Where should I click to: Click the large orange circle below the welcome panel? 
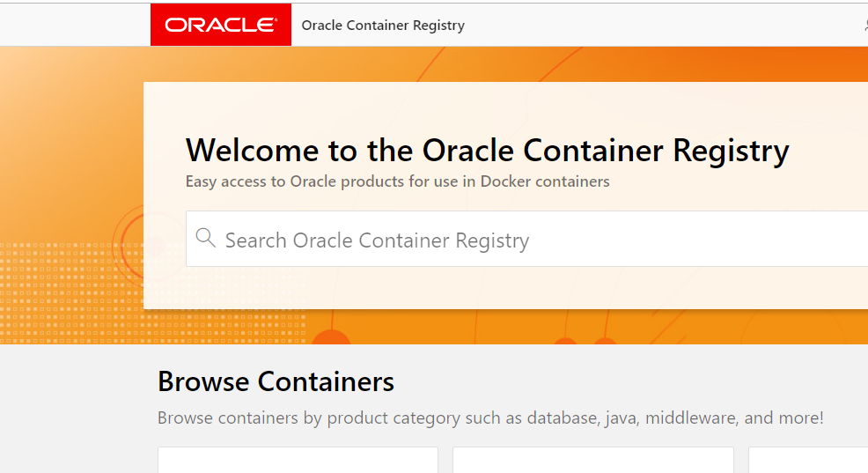tap(331, 336)
